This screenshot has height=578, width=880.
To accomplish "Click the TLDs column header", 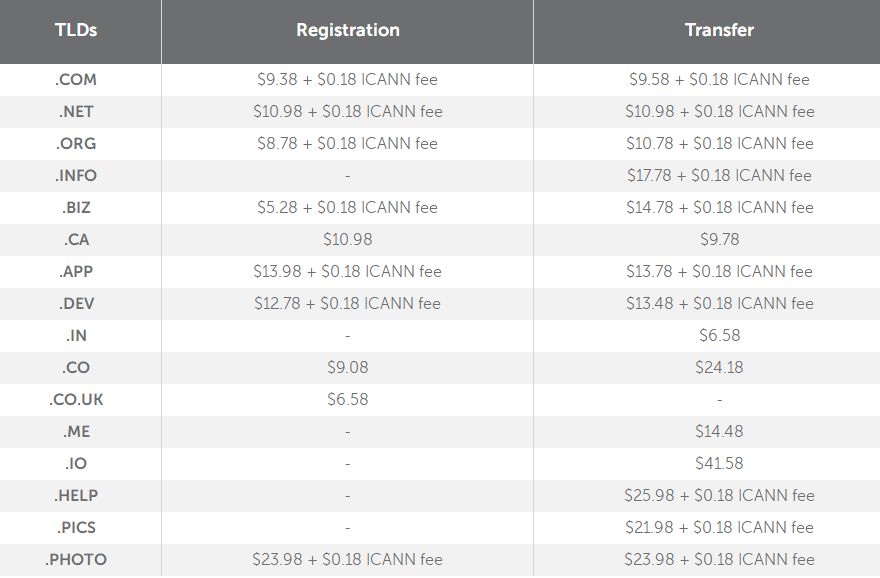I will [x=76, y=30].
